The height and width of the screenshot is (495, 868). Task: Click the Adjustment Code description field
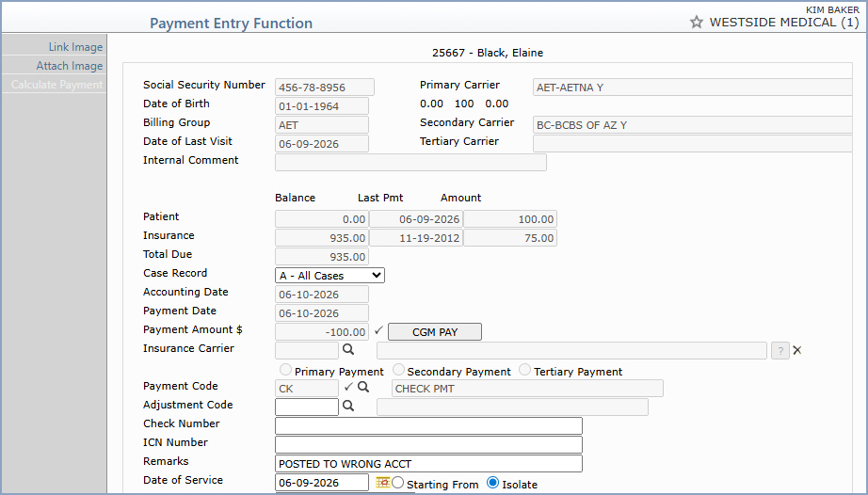(x=512, y=407)
